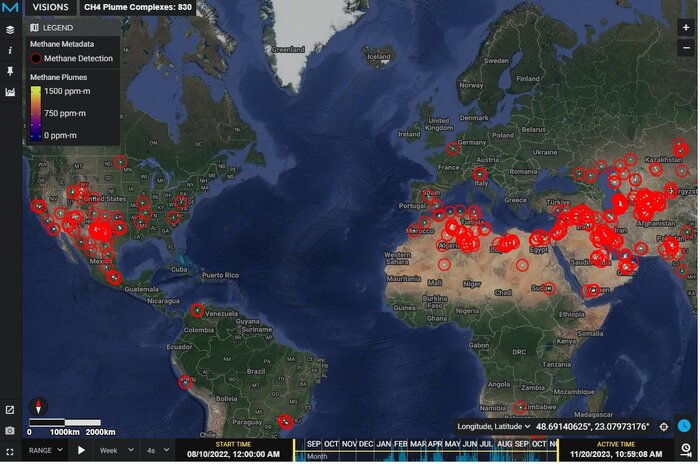The width and height of the screenshot is (700, 464).
Task: Enter fullscreen with the expand icon
Action: tap(10, 451)
